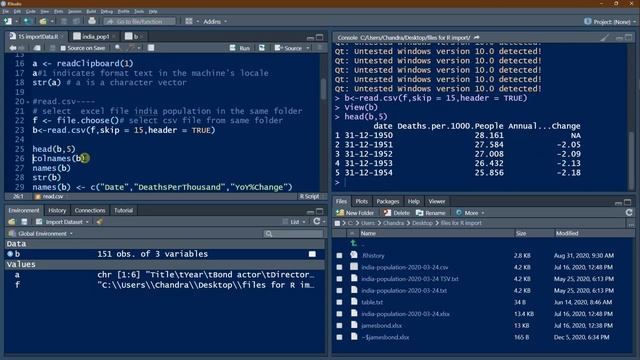Check the box for jamesbond.xlsx
640x360 pixels.
339,326
